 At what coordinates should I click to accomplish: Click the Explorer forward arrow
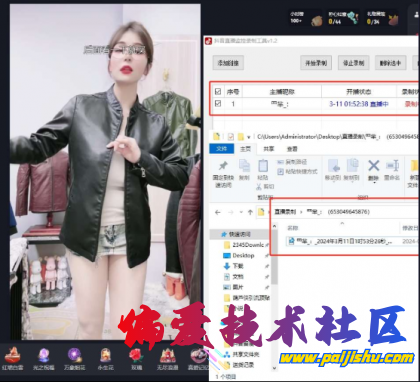tap(230, 212)
